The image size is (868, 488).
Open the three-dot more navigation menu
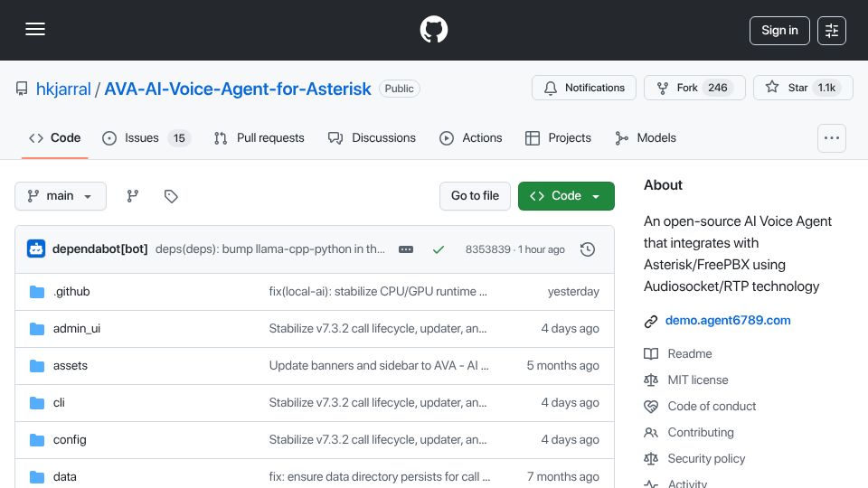[832, 137]
